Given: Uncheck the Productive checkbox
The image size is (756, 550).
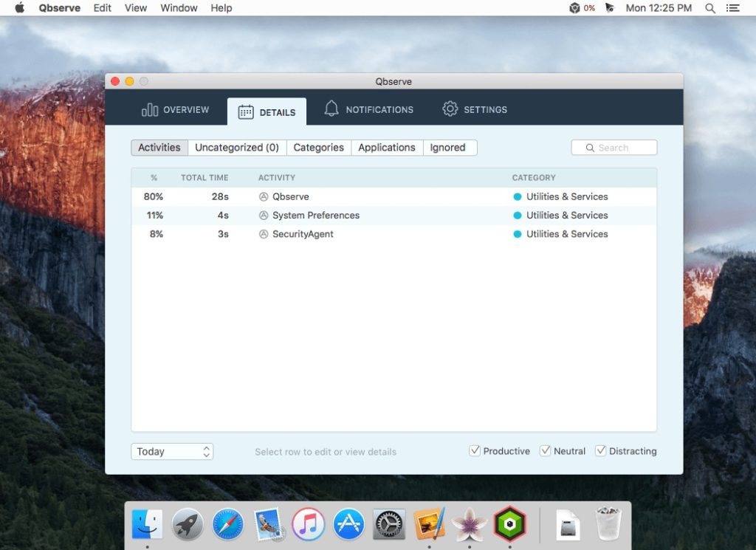Looking at the screenshot, I should [475, 450].
